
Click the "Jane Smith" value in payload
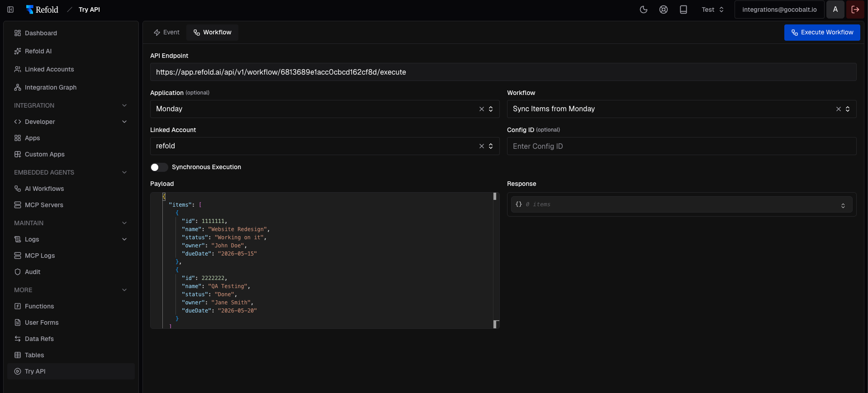click(231, 303)
